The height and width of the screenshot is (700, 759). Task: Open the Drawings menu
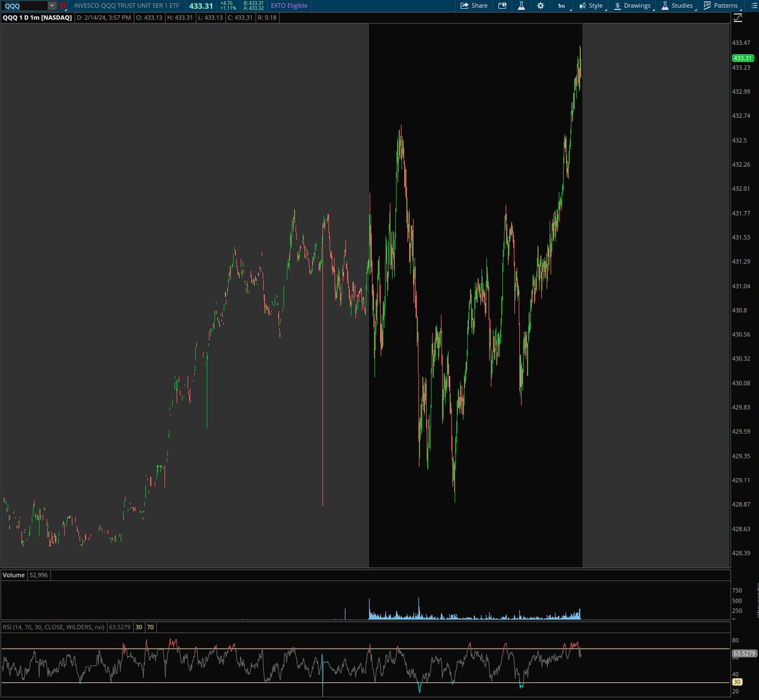point(632,6)
